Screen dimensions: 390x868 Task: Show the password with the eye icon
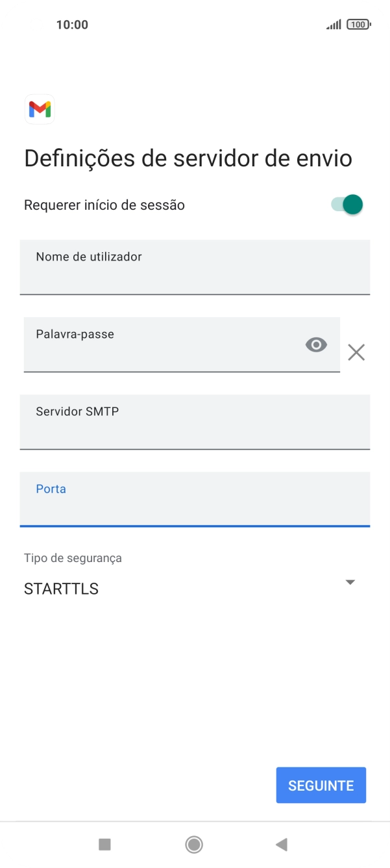point(316,344)
